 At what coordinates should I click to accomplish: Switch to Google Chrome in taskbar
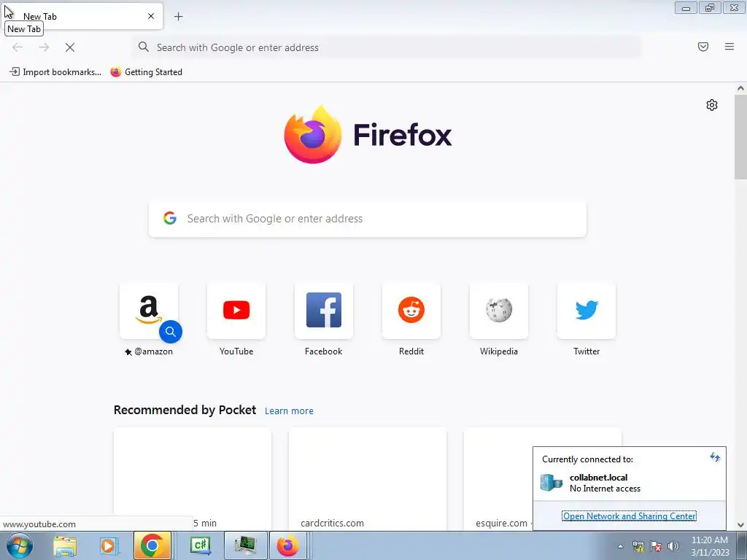click(x=152, y=545)
